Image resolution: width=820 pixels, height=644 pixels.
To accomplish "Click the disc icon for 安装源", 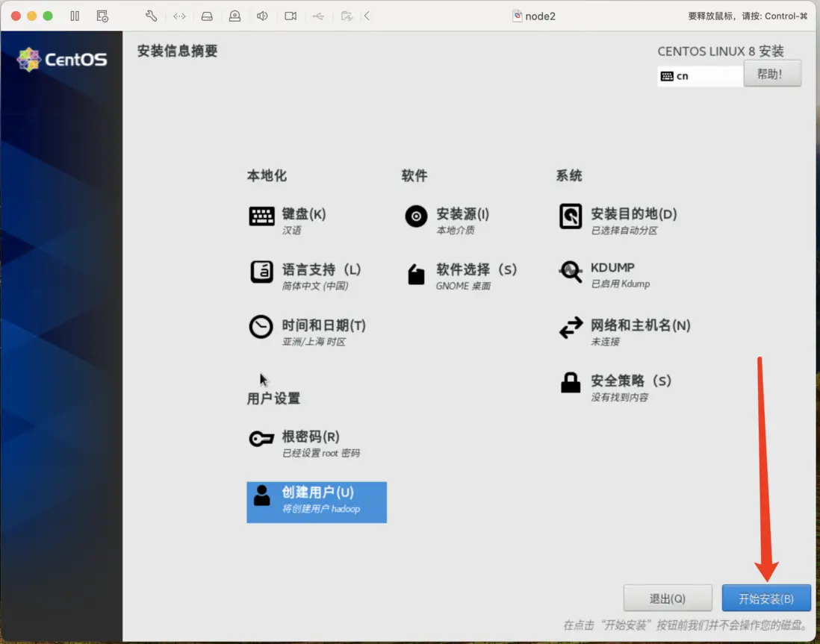I will point(416,216).
